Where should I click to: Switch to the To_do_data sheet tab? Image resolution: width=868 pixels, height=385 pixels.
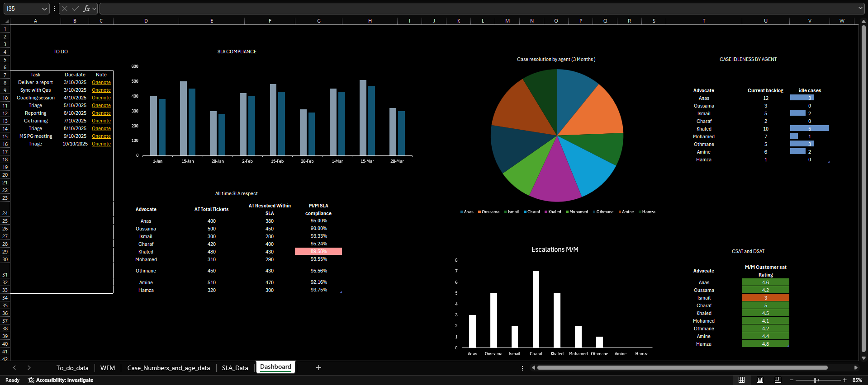pos(72,368)
